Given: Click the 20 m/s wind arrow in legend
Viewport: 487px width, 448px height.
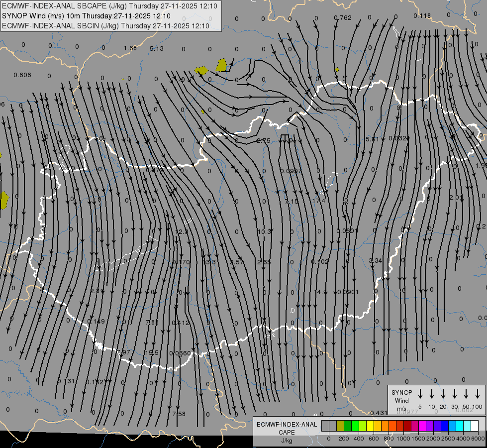Looking at the screenshot, I should tap(443, 394).
